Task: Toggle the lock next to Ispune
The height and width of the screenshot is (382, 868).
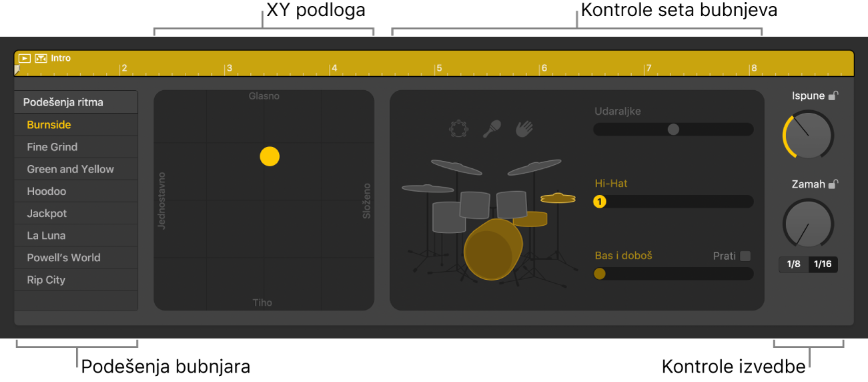Action: pyautogui.click(x=833, y=96)
